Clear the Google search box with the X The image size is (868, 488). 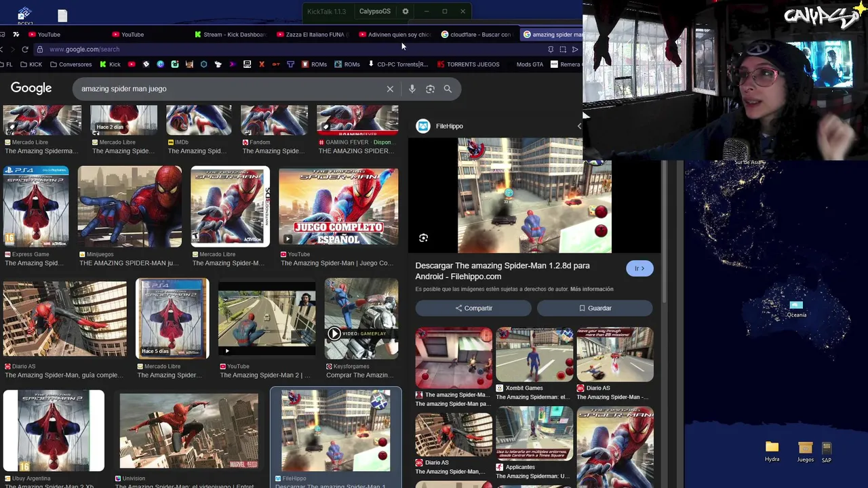(x=390, y=89)
